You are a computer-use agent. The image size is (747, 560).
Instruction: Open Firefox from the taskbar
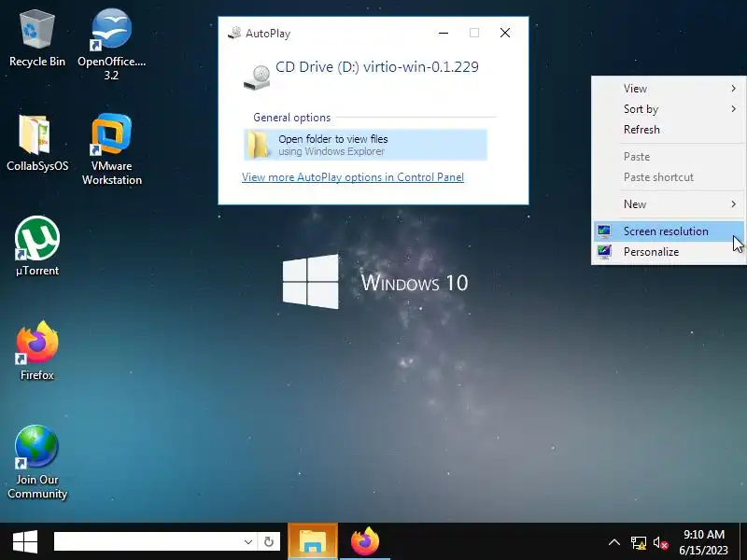(364, 542)
